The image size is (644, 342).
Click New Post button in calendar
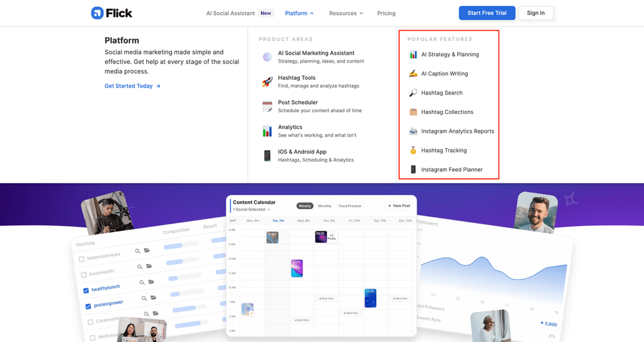click(x=399, y=205)
